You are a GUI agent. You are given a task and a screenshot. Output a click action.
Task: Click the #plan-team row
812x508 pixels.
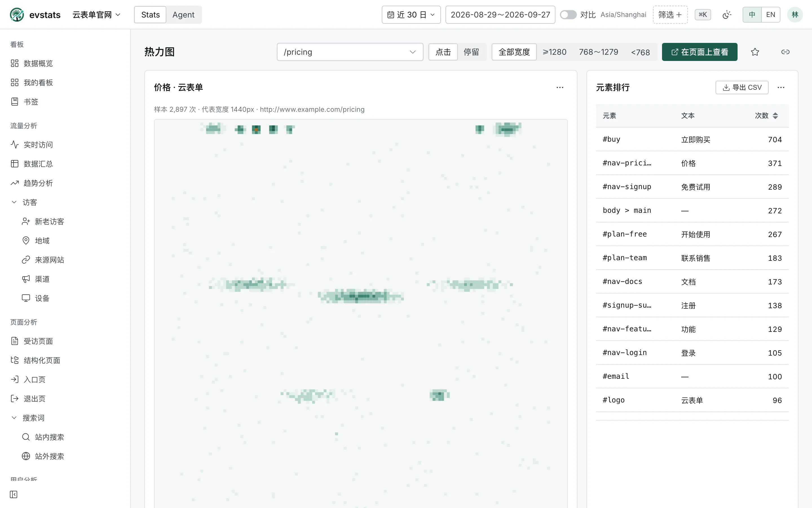tap(692, 258)
